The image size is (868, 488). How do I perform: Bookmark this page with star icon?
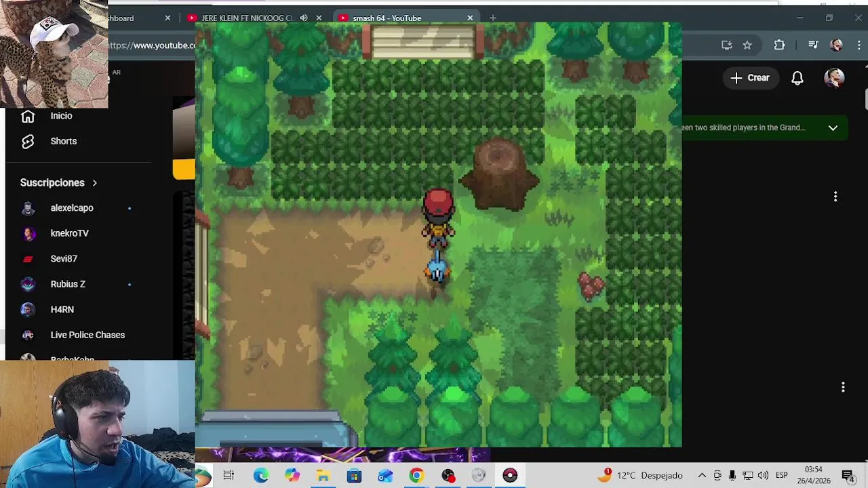point(747,45)
